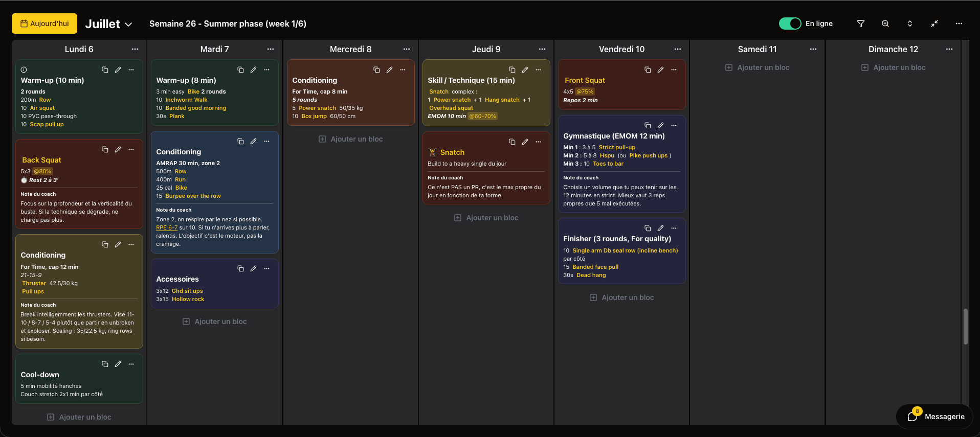Open more options on Finisher block

coord(674,228)
